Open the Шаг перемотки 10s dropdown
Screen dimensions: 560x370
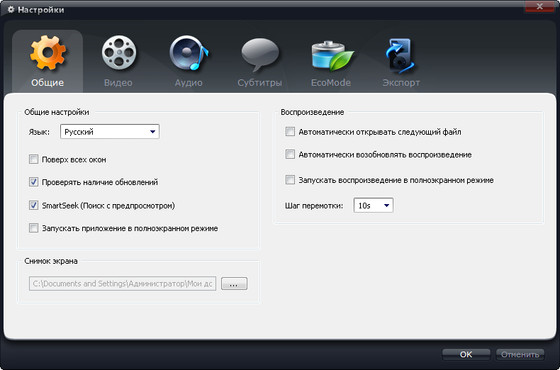(x=373, y=205)
